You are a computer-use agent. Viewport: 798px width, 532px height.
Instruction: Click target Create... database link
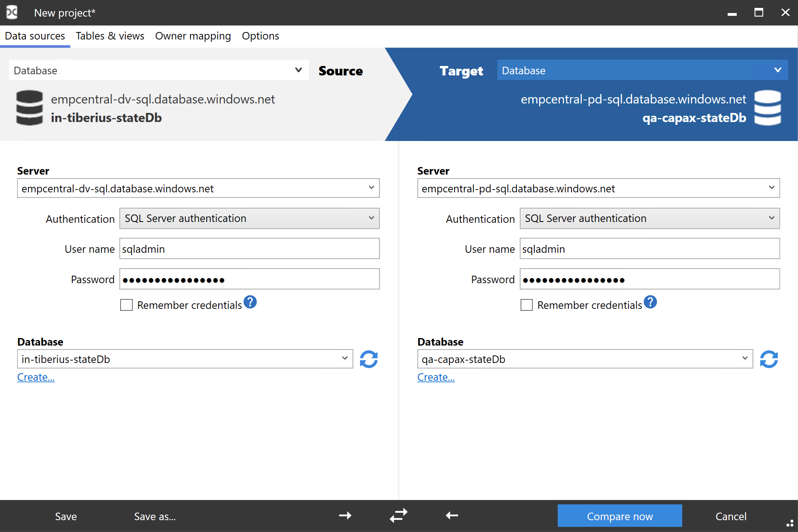436,377
